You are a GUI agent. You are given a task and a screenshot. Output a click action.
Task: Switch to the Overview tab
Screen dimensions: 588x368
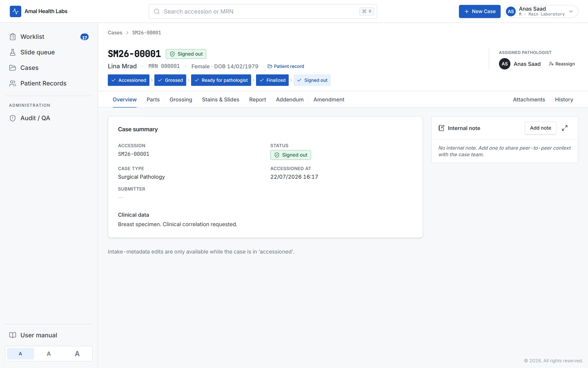(124, 100)
